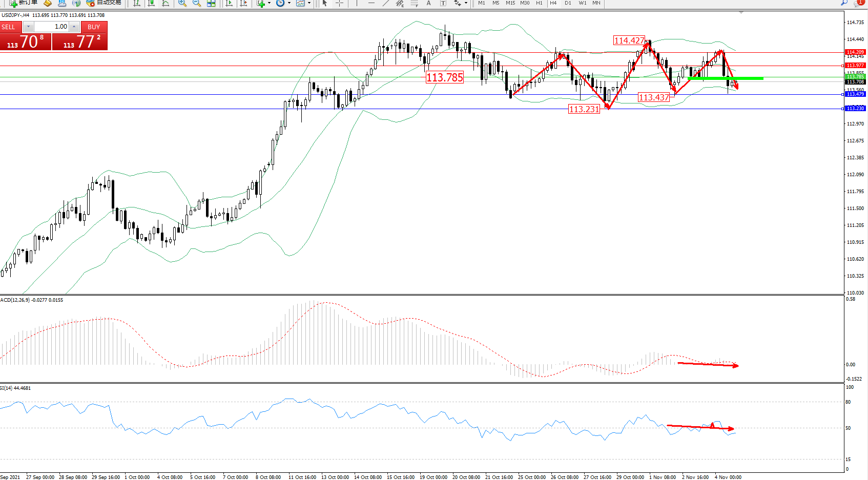This screenshot has height=480, width=868.
Task: Expand the Periods clock dropdown arrow
Action: pyautogui.click(x=289, y=3)
